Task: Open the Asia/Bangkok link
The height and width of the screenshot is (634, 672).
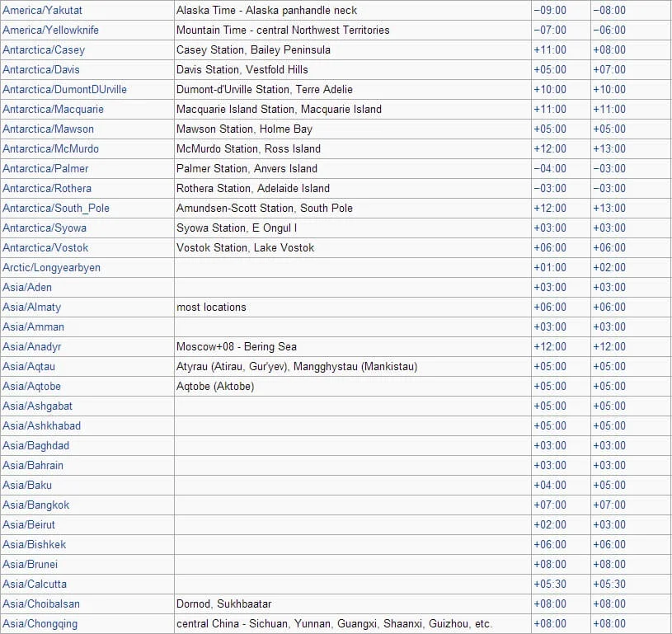Action: pyautogui.click(x=35, y=505)
